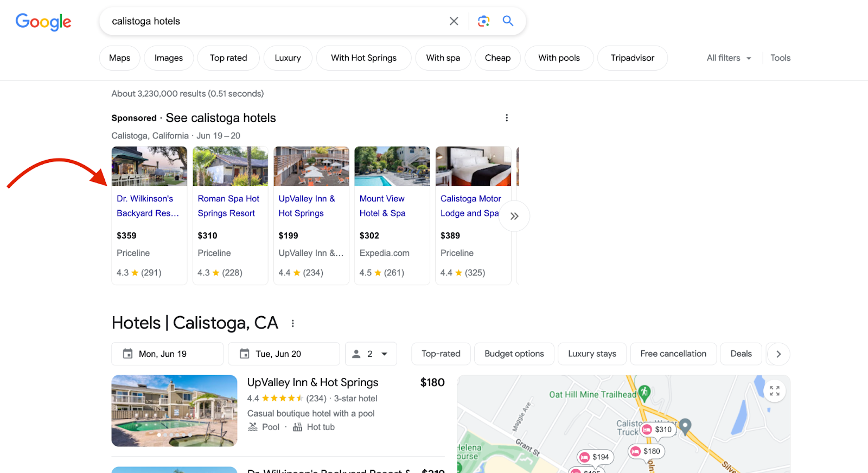868x473 pixels.
Task: Click the magnifying glass search button
Action: (x=508, y=21)
